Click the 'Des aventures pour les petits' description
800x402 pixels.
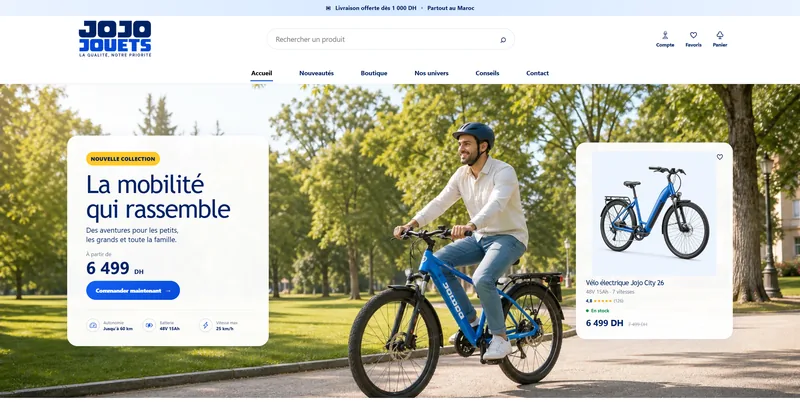132,235
